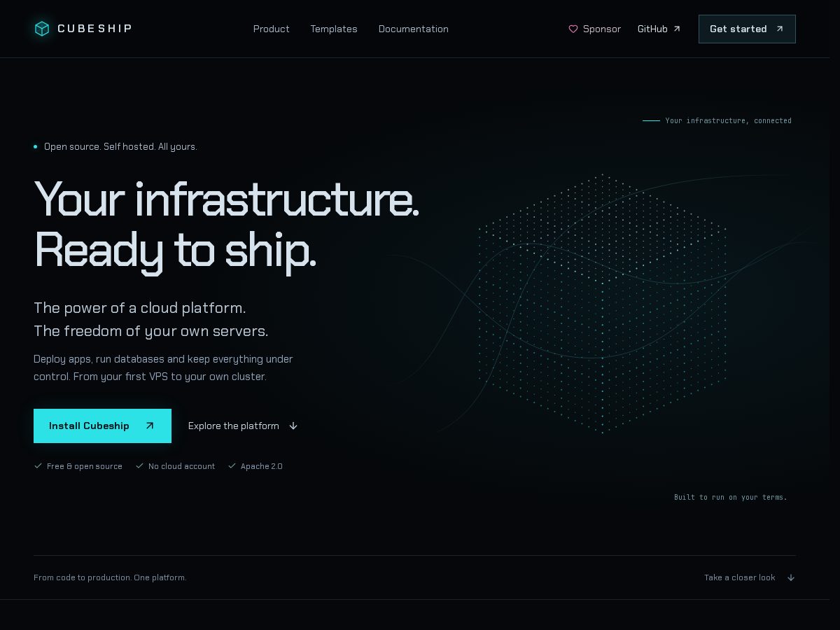840x630 pixels.
Task: Click the Install Cubeship button
Action: [x=102, y=426]
